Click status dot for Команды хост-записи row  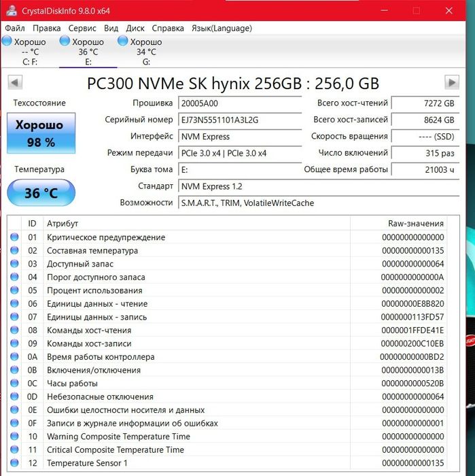coord(14,343)
